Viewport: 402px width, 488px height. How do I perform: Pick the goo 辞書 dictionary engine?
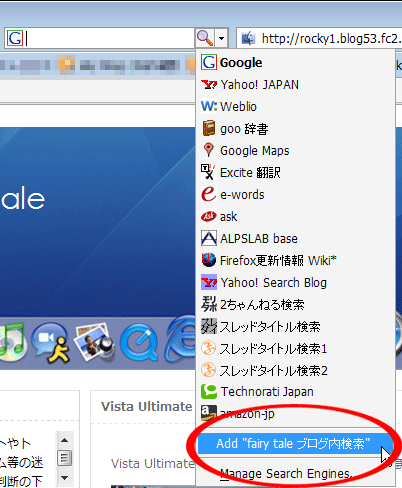point(295,128)
